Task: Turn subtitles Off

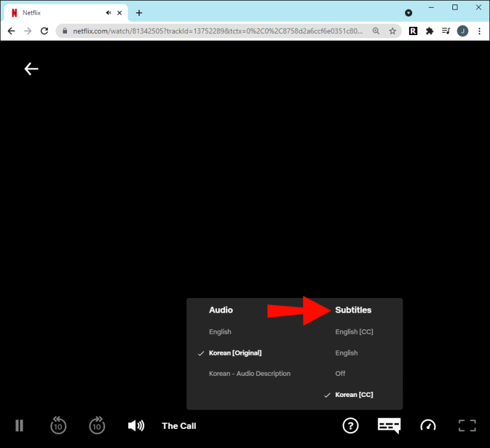Action: [x=341, y=373]
